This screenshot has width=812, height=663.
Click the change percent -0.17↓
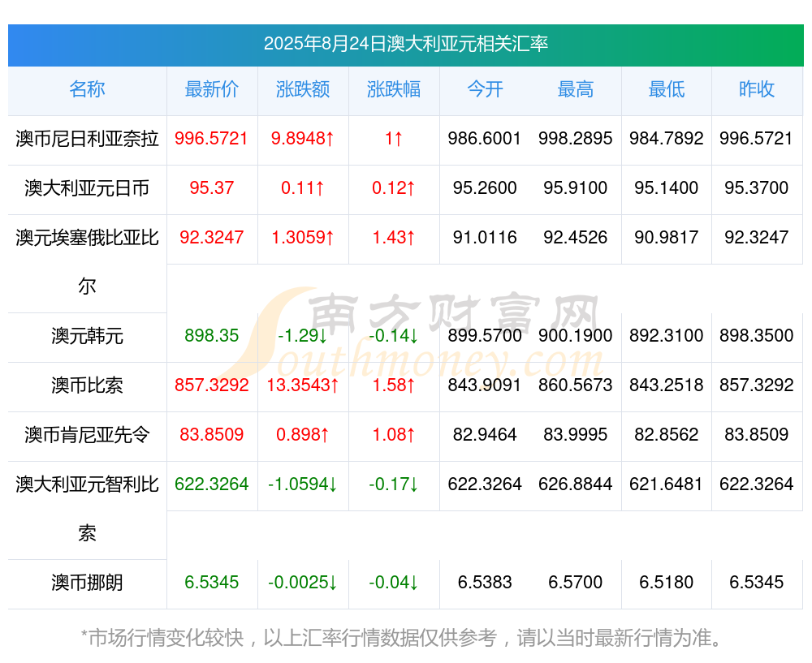(x=394, y=484)
